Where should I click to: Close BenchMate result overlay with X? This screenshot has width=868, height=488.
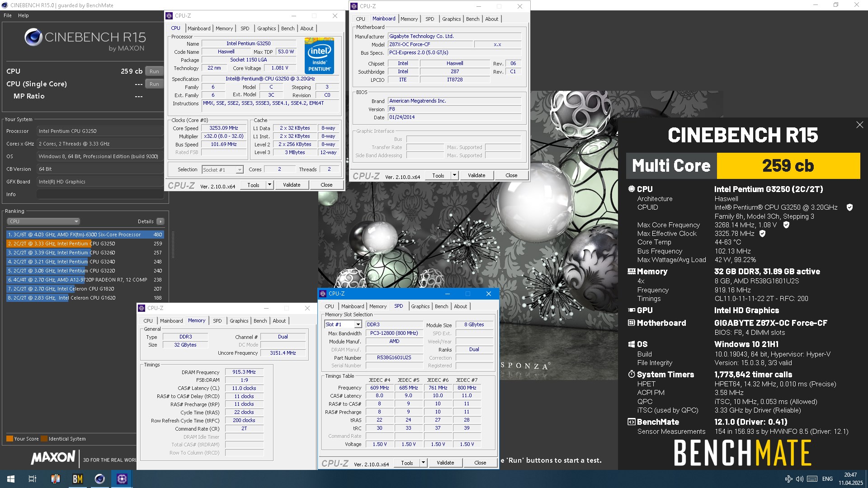(x=859, y=125)
